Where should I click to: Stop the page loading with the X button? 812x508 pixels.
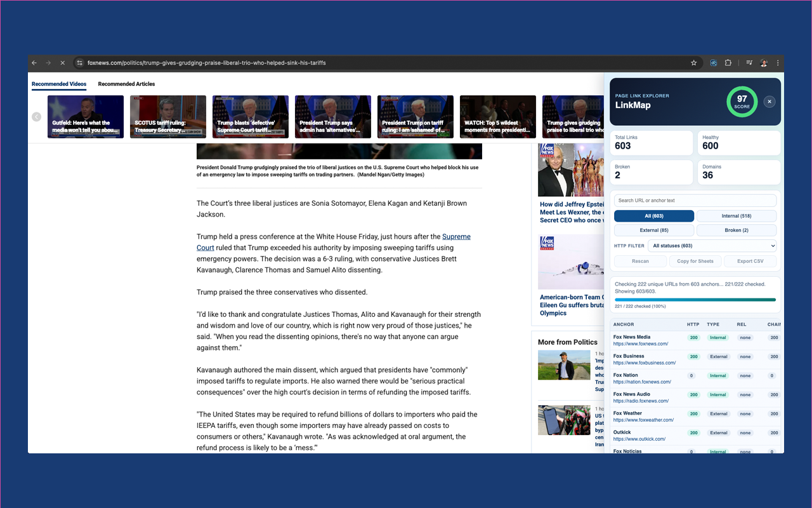coord(62,63)
